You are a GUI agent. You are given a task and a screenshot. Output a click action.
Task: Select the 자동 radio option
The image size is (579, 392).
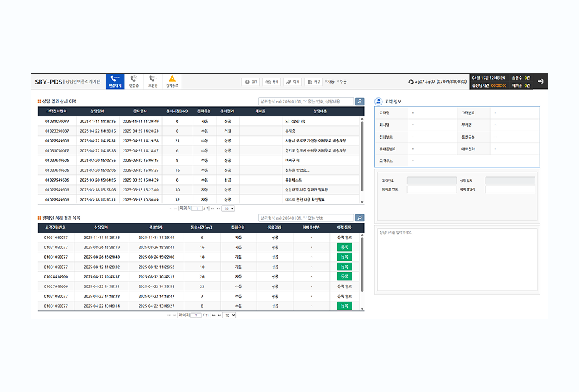coord(325,82)
